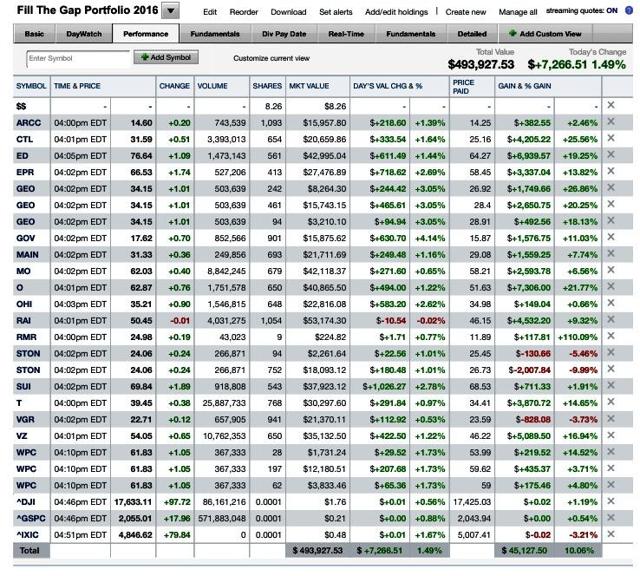Delete the O holding using the X icon
The image size is (640, 576).
[611, 287]
